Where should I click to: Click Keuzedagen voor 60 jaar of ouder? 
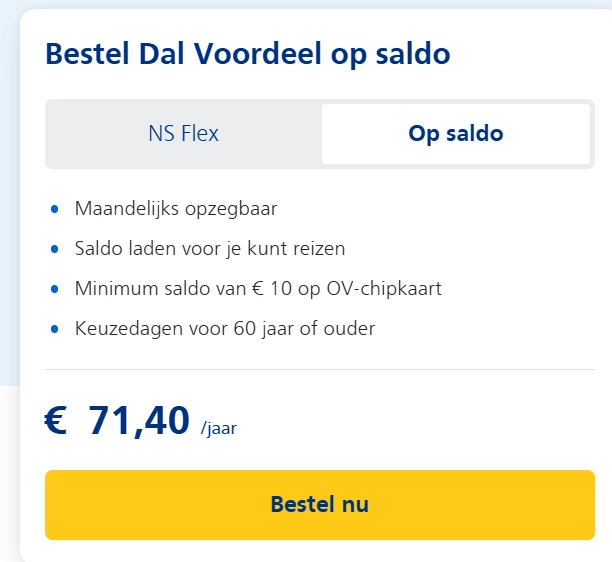(x=225, y=328)
